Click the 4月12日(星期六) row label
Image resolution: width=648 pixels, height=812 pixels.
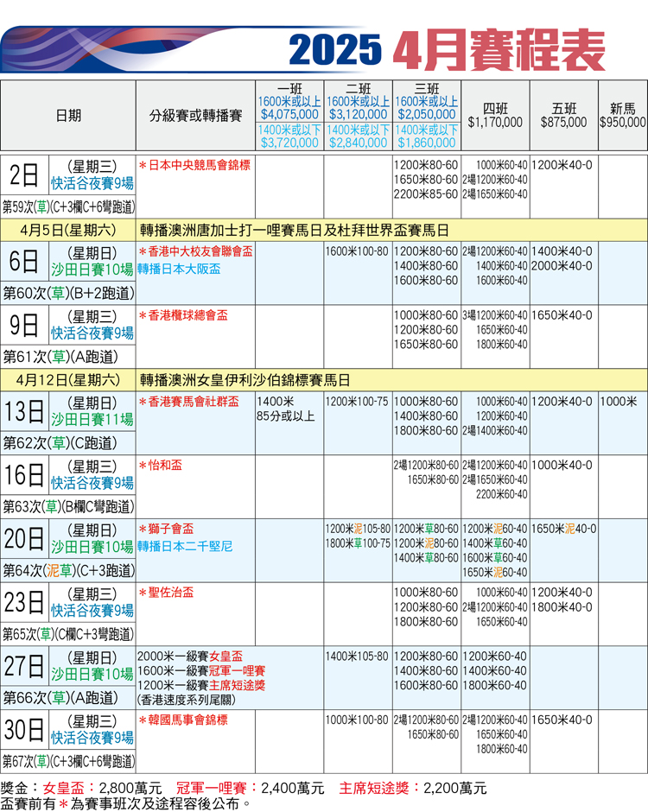click(x=68, y=381)
